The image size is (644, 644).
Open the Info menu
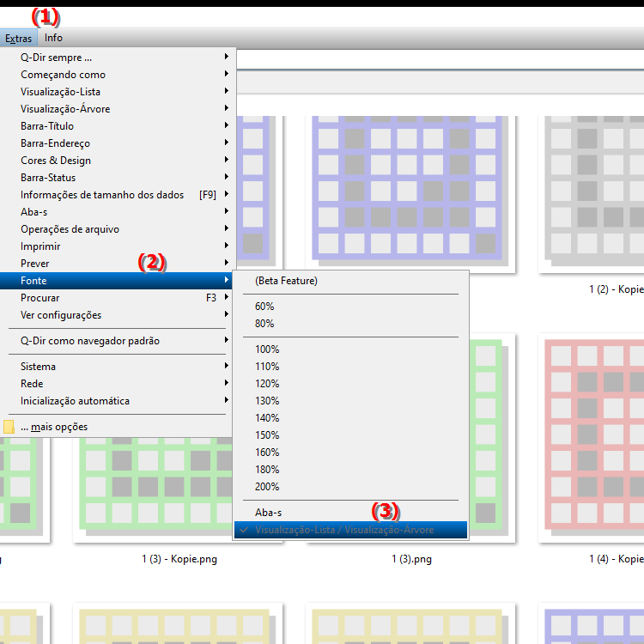pyautogui.click(x=53, y=38)
